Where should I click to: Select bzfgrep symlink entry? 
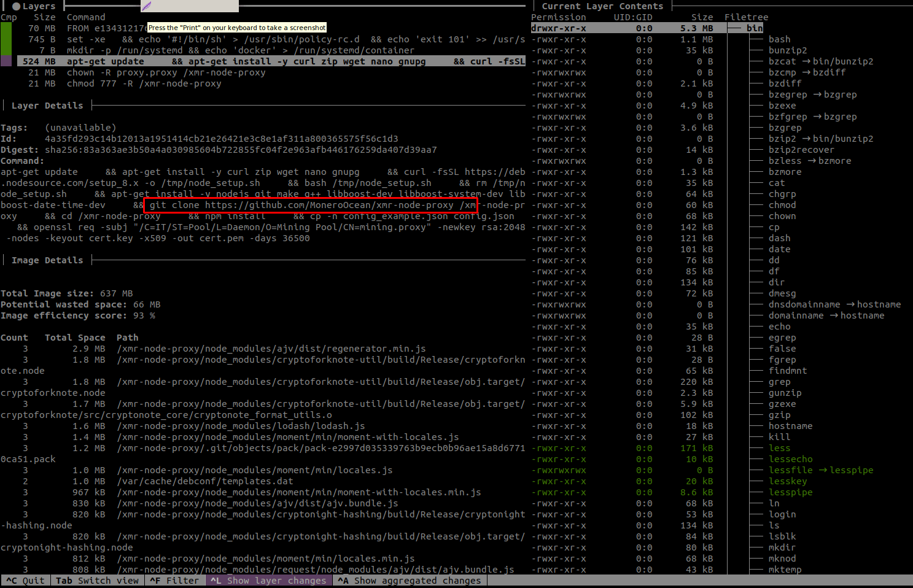[x=812, y=117]
